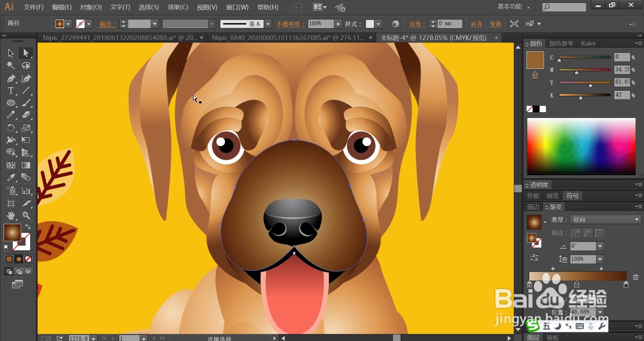Select the Column Graph tool
The width and height of the screenshot is (644, 341).
pos(26,190)
